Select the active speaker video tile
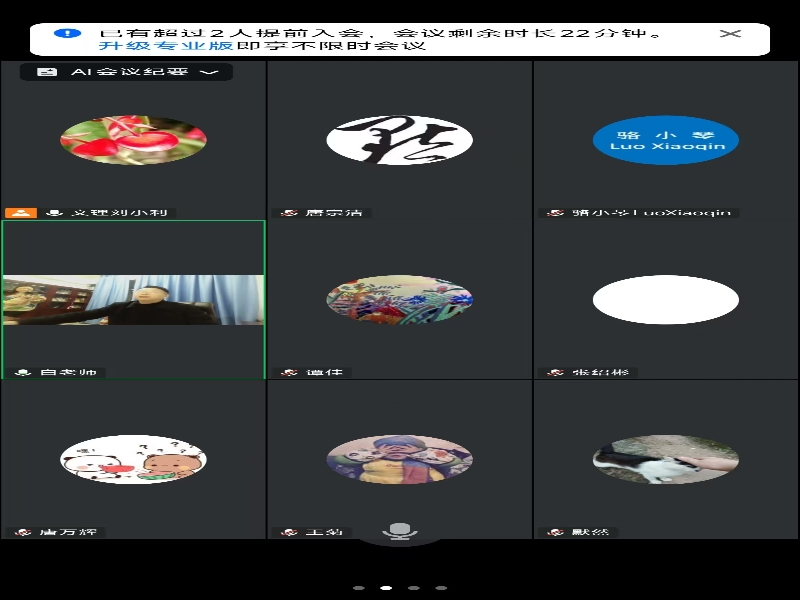 (x=133, y=300)
